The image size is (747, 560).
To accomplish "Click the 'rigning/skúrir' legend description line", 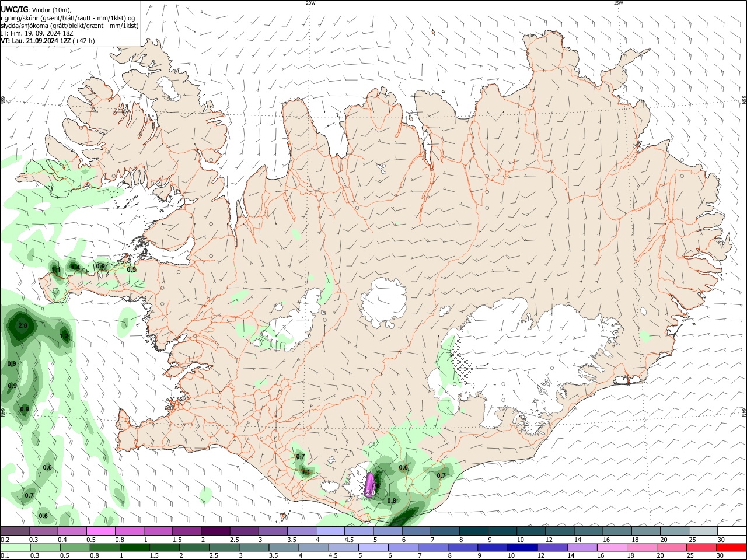I will [68, 18].
